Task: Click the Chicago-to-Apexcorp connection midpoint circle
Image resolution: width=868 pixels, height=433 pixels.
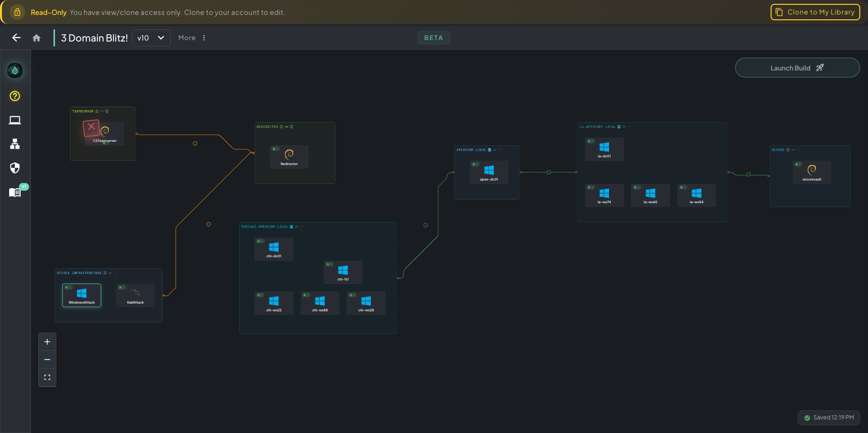Action: [x=425, y=225]
